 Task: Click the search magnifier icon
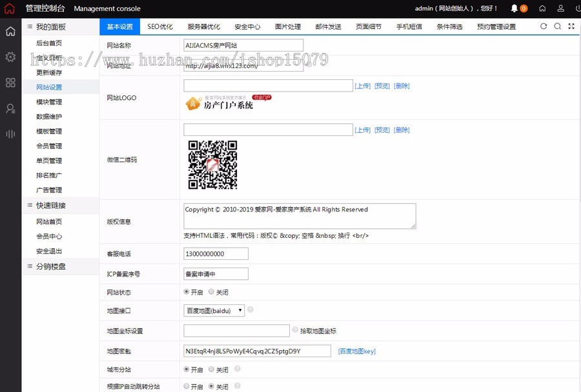[558, 26]
